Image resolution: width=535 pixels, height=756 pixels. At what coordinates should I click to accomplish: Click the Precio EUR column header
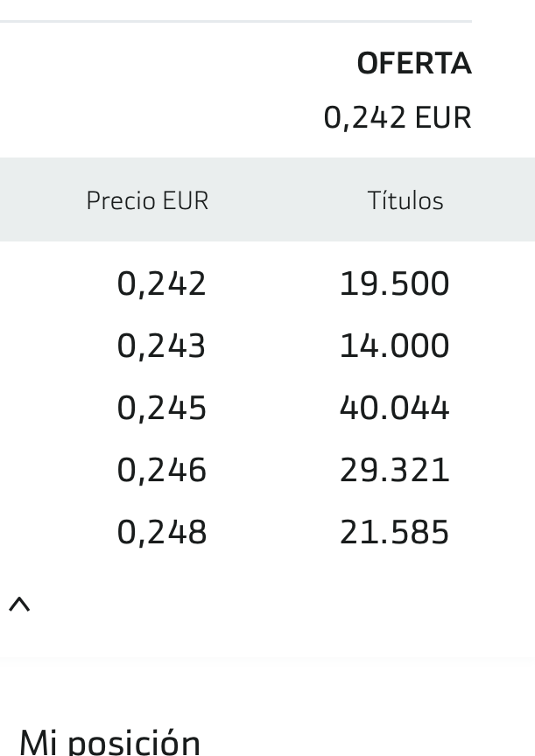pyautogui.click(x=147, y=200)
